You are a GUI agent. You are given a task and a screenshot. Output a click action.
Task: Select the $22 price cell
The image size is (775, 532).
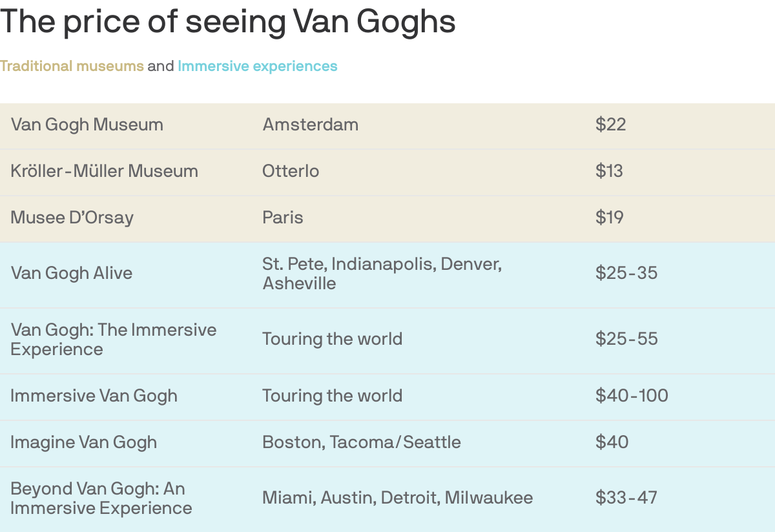tap(611, 125)
